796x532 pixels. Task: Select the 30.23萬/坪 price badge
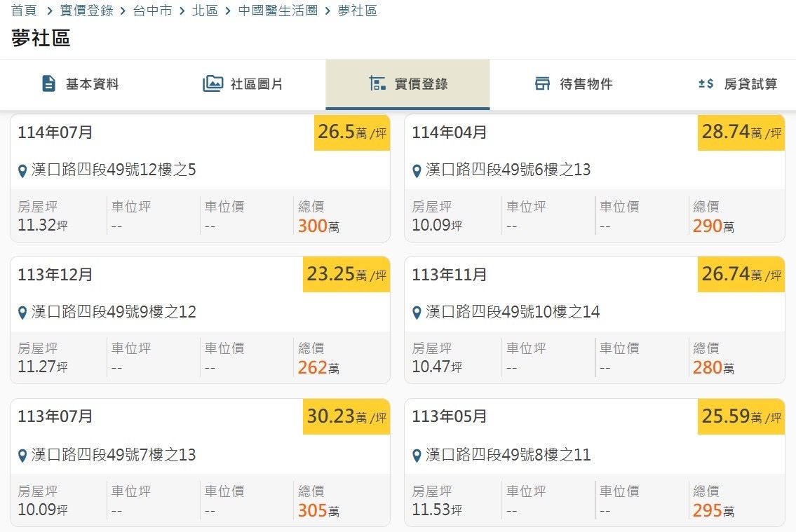346,416
